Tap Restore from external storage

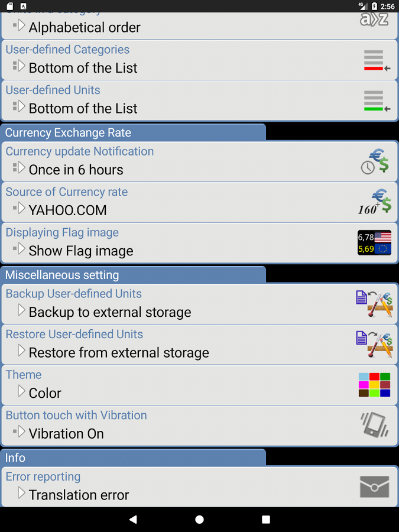tap(119, 353)
